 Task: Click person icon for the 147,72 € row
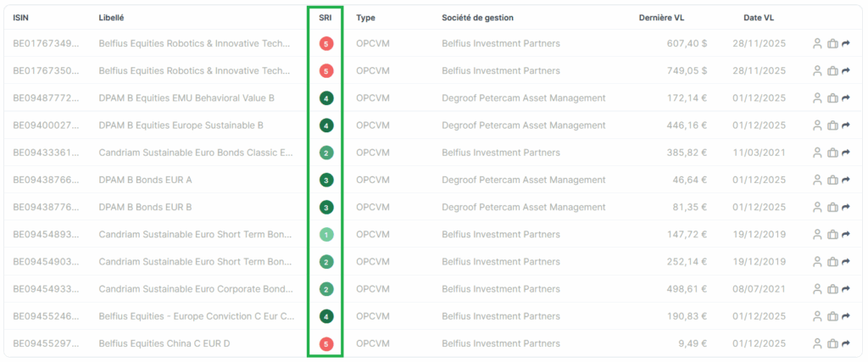(817, 234)
